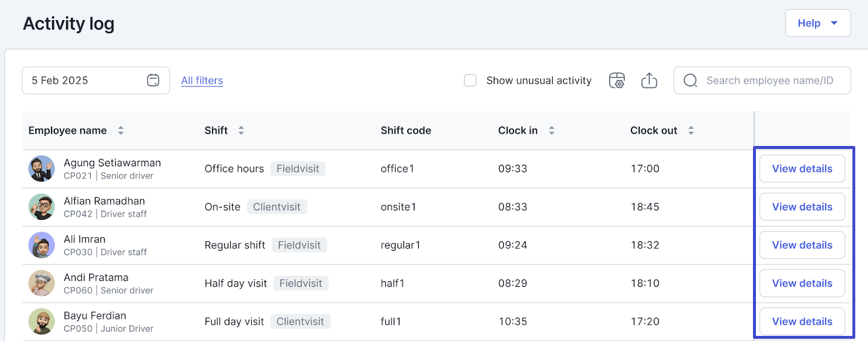Open the calendar settings icon
This screenshot has width=868, height=341.
click(617, 80)
